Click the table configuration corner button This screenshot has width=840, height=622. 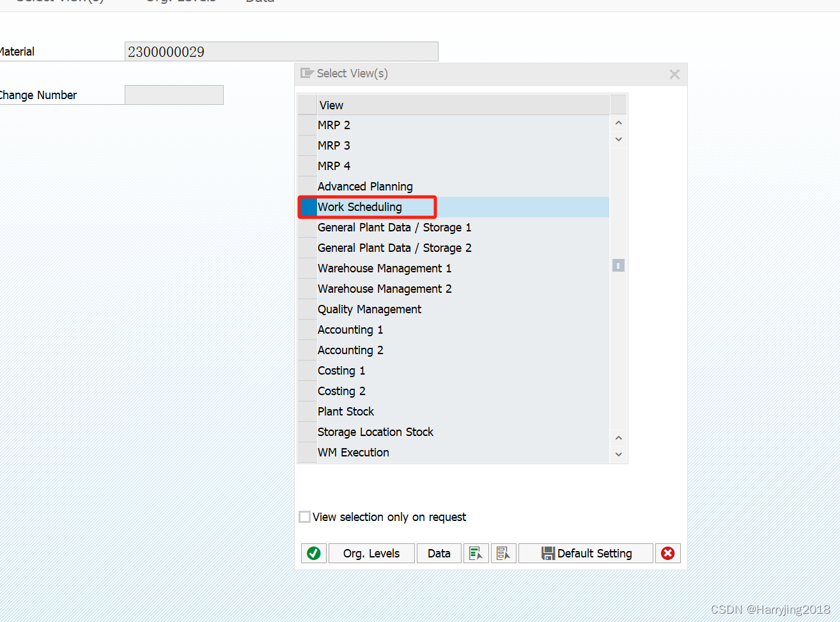point(618,105)
